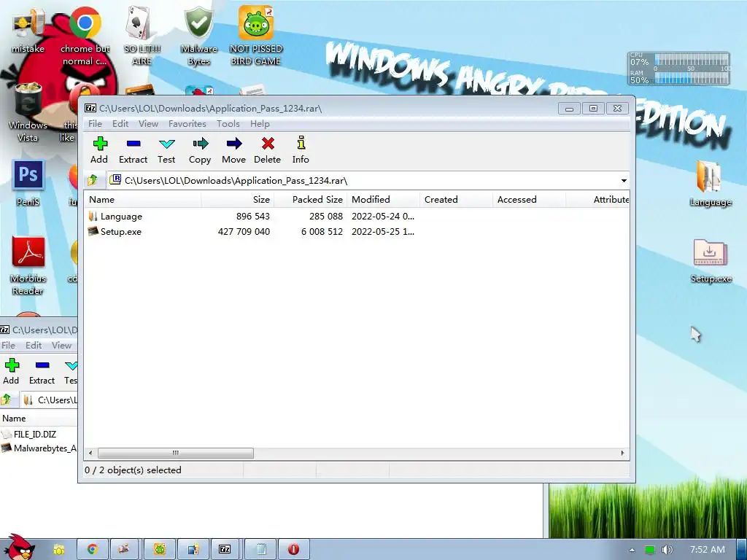Screen dimensions: 747x560
Task: Sort by the Accessed column header
Action: [530, 200]
